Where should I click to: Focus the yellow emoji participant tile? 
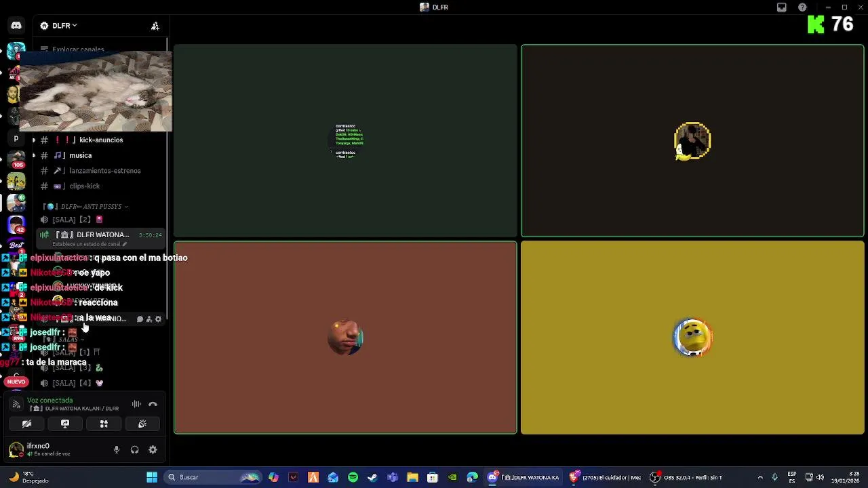coord(692,338)
